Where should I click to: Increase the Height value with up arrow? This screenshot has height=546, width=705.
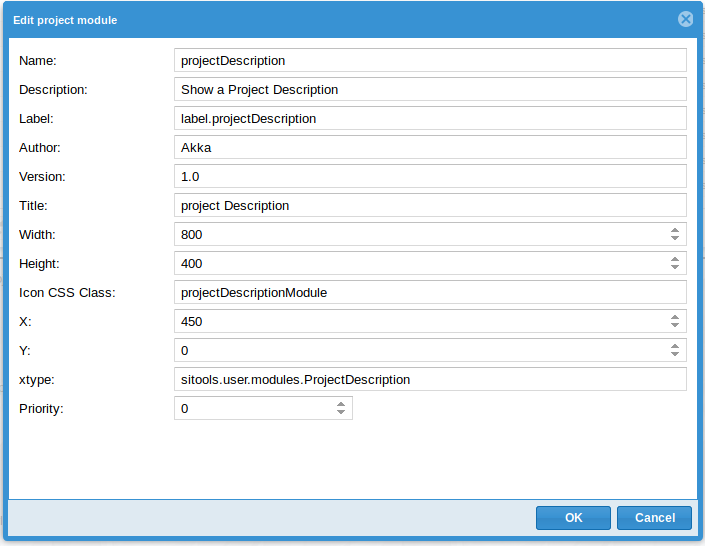674,259
